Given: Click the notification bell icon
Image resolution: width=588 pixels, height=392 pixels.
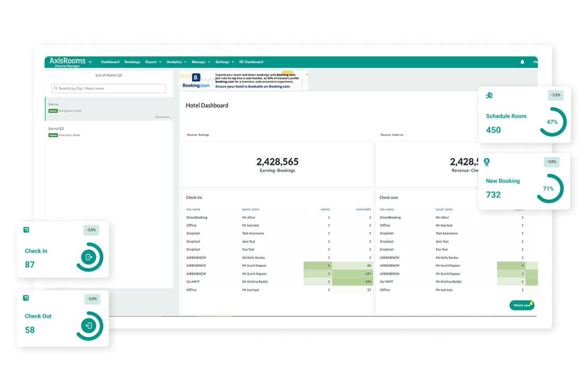Looking at the screenshot, I should (x=522, y=62).
